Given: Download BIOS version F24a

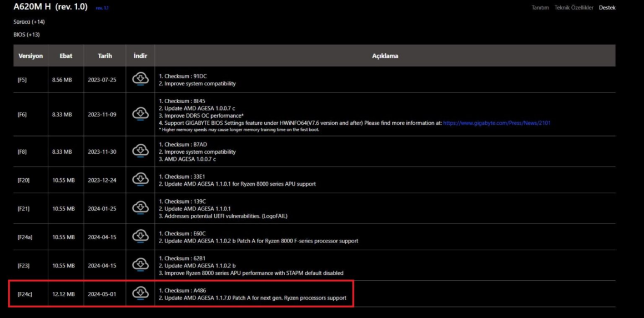Looking at the screenshot, I should [140, 237].
